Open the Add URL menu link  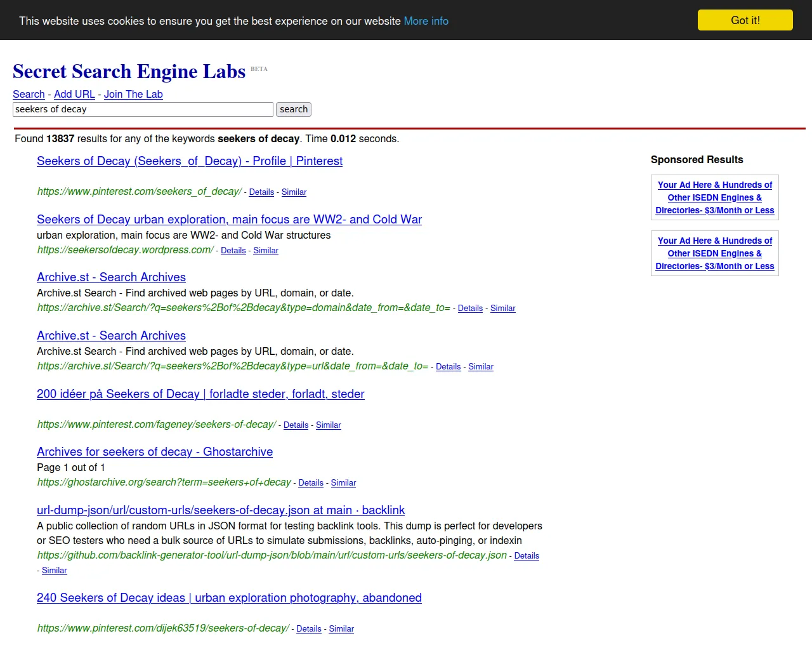point(74,94)
